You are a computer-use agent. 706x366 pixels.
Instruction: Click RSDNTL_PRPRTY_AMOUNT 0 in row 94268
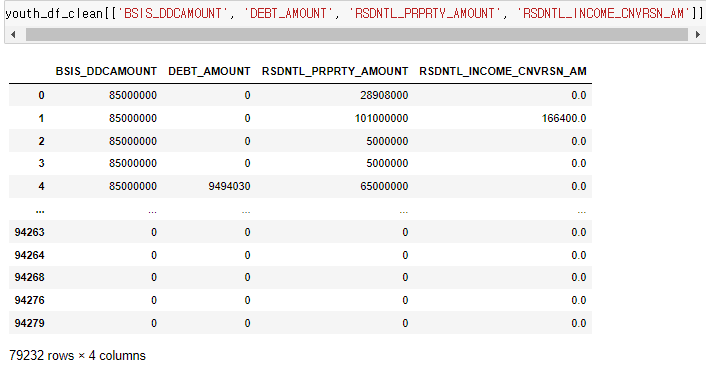pyautogui.click(x=405, y=277)
